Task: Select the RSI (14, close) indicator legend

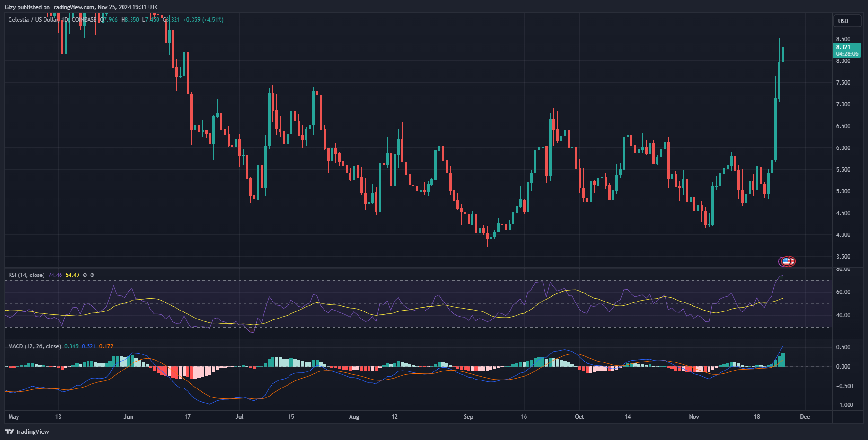Action: point(26,275)
